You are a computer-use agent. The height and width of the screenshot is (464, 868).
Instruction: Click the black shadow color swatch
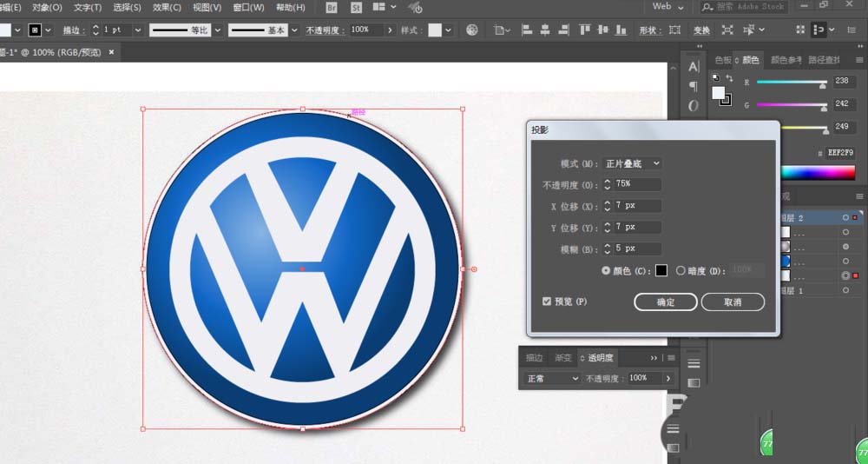(x=661, y=270)
